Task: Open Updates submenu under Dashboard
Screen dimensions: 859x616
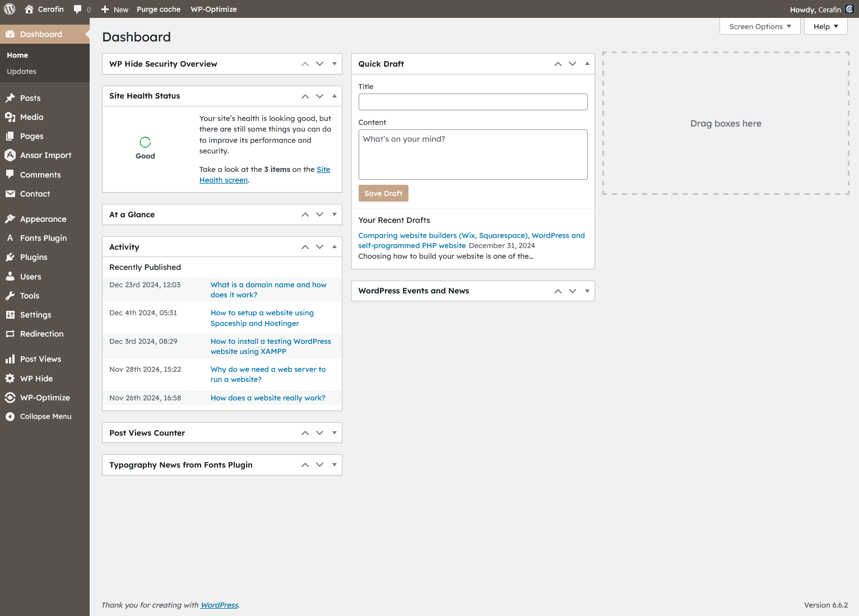Action: tap(21, 72)
